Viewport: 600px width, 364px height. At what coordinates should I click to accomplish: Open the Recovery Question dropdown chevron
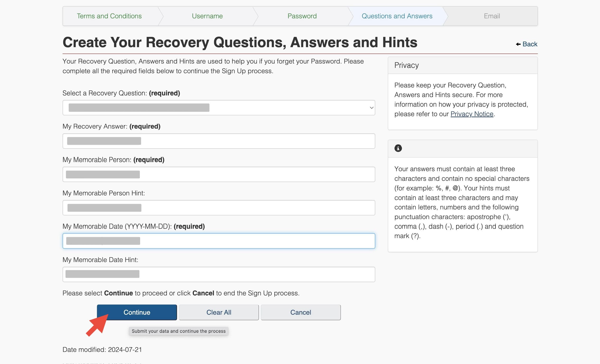point(371,108)
